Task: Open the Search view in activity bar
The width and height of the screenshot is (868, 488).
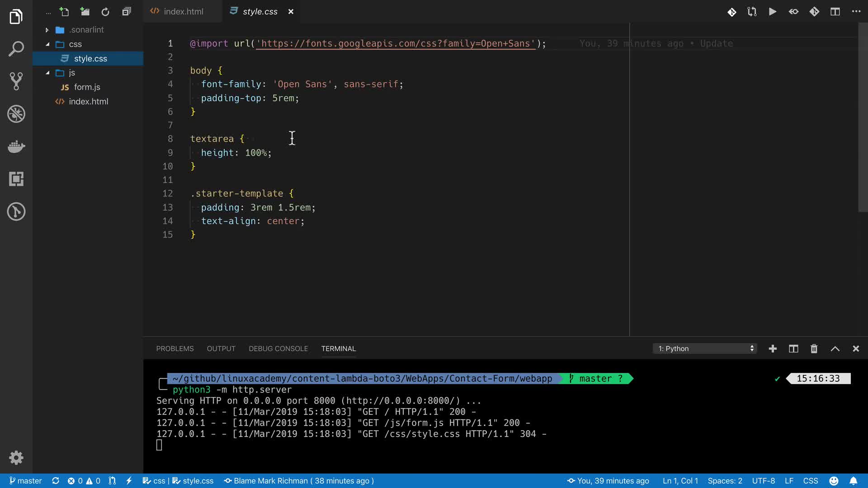Action: point(16,49)
